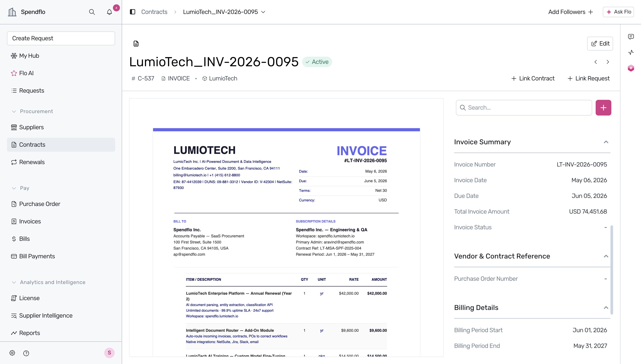Open Purchase Order in the sidebar
The width and height of the screenshot is (641, 364).
[x=61, y=204]
